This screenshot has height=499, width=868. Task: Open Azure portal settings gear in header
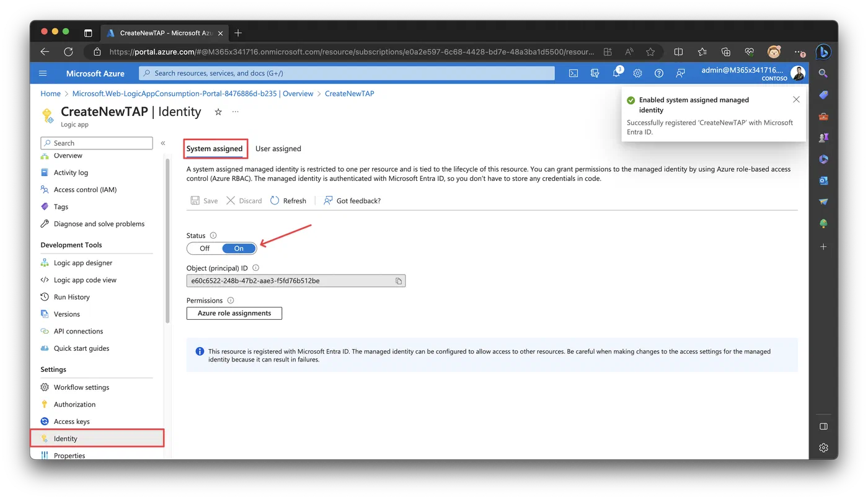[x=637, y=73]
